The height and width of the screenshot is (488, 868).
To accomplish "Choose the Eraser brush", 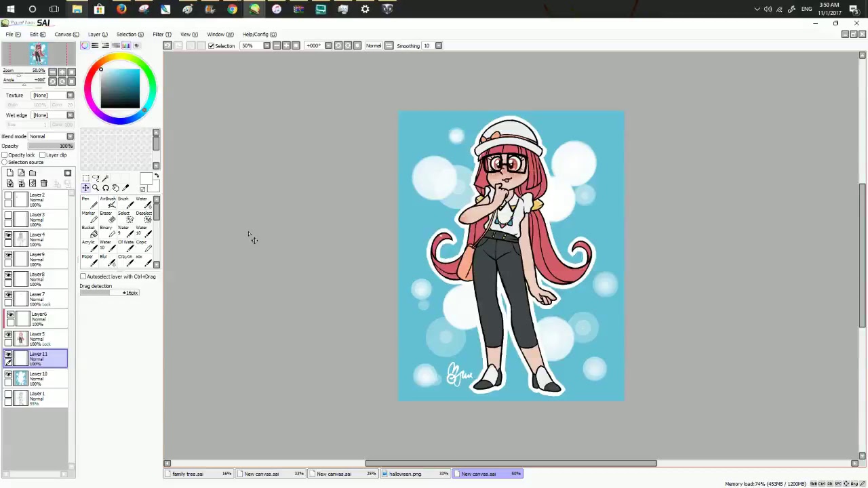I will [x=107, y=217].
